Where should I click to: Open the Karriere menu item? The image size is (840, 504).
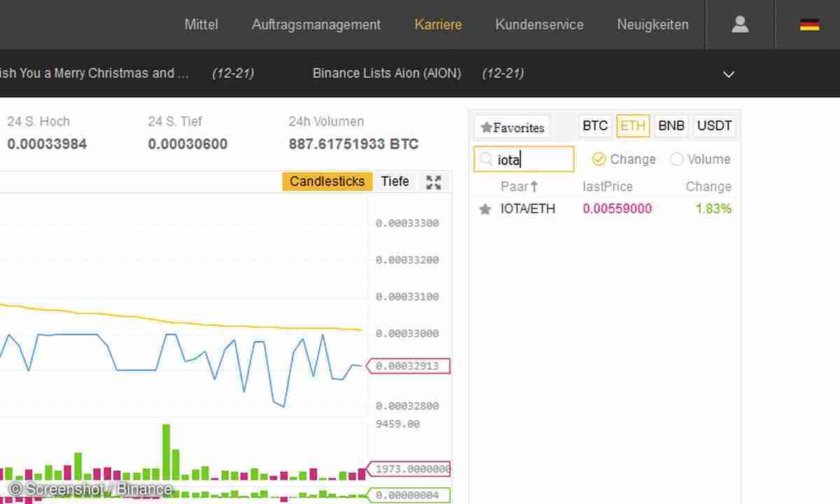click(437, 24)
